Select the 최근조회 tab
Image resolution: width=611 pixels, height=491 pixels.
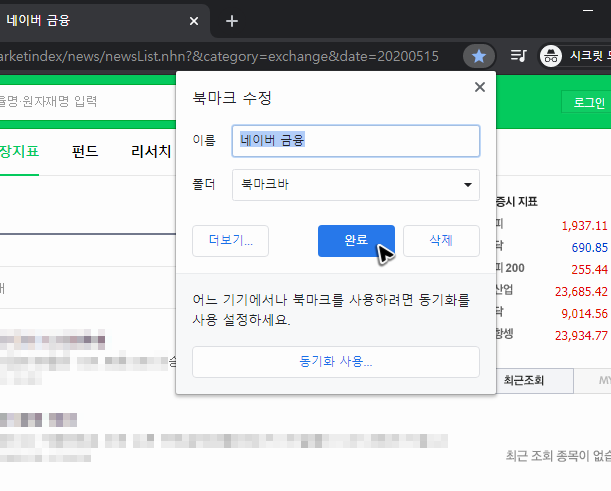pyautogui.click(x=533, y=380)
